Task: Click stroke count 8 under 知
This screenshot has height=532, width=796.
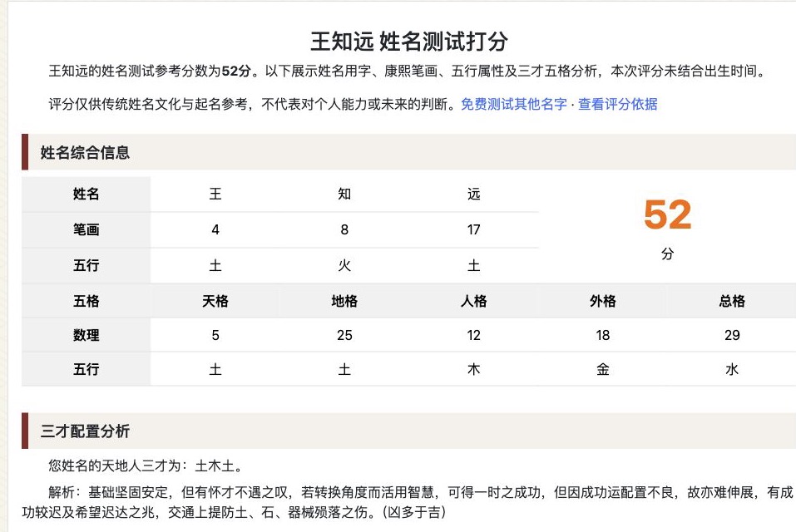Action: pos(344,229)
